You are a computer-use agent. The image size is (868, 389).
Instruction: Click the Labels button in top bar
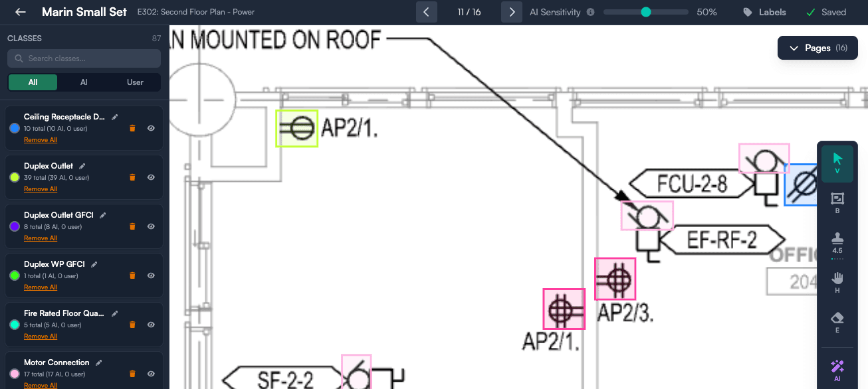764,12
